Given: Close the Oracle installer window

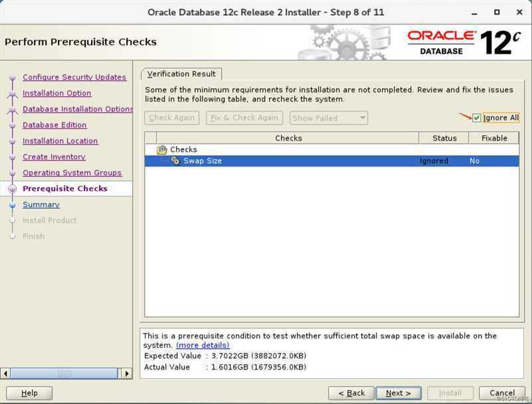Looking at the screenshot, I should pos(519,12).
